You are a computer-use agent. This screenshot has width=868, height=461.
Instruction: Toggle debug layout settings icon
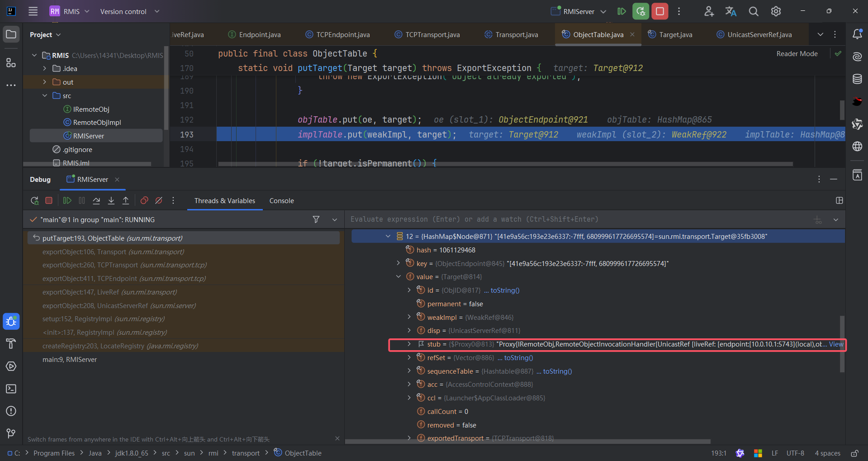pyautogui.click(x=840, y=200)
